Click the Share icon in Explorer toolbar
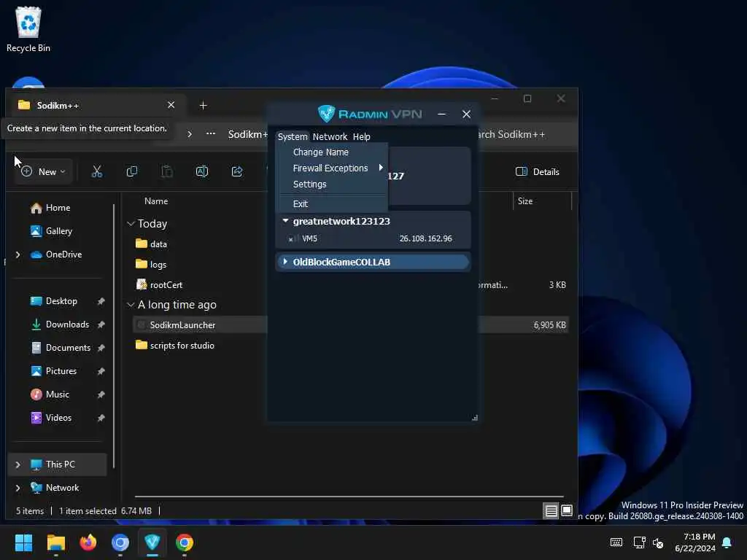Image resolution: width=747 pixels, height=560 pixels. (237, 171)
